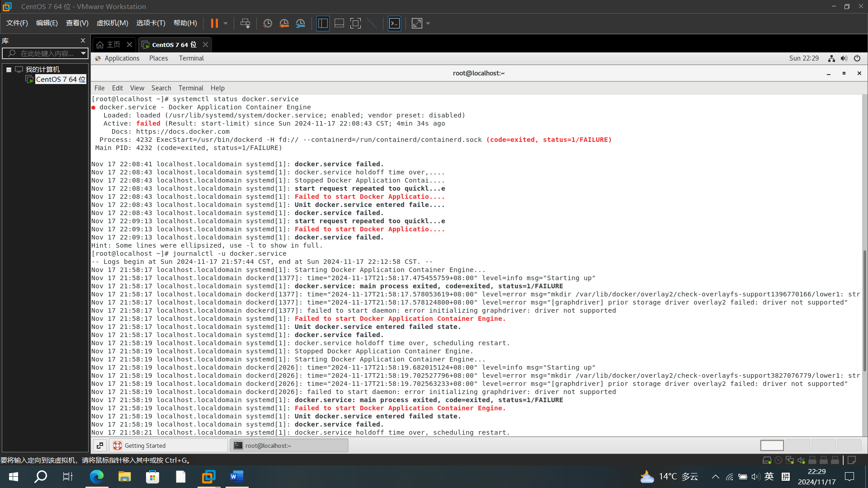Switch to Getting Started window in taskbar
868x488 pixels.
pos(168,446)
